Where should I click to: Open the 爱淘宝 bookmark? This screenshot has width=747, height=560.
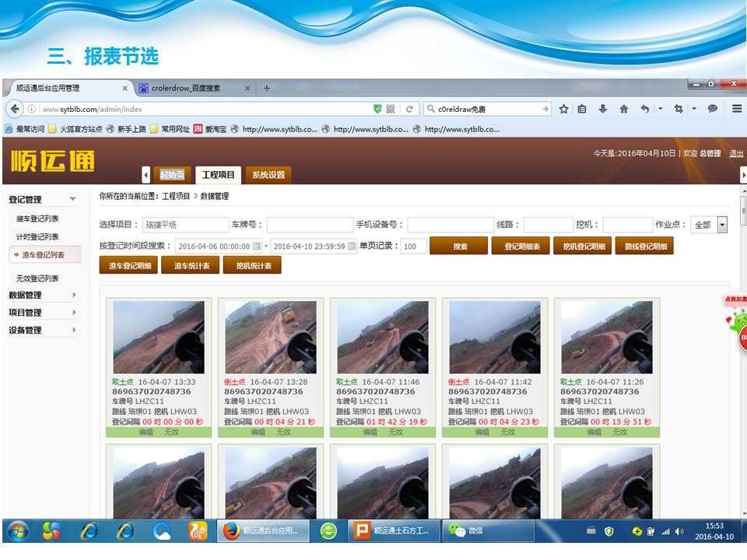[x=210, y=129]
